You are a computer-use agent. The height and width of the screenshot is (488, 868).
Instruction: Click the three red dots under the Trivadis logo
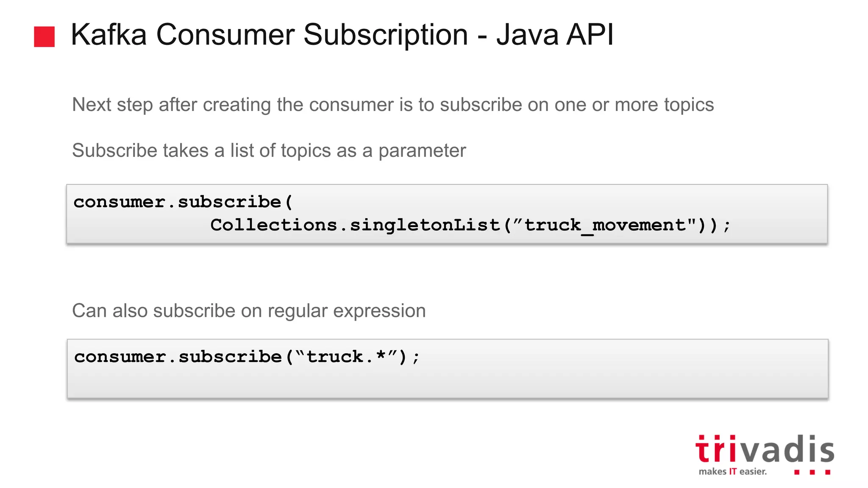812,472
